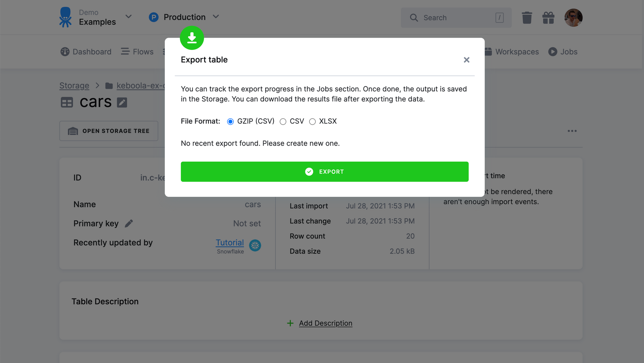The width and height of the screenshot is (644, 363).
Task: Select GZIP (CSV) file format radio button
Action: [x=231, y=121]
